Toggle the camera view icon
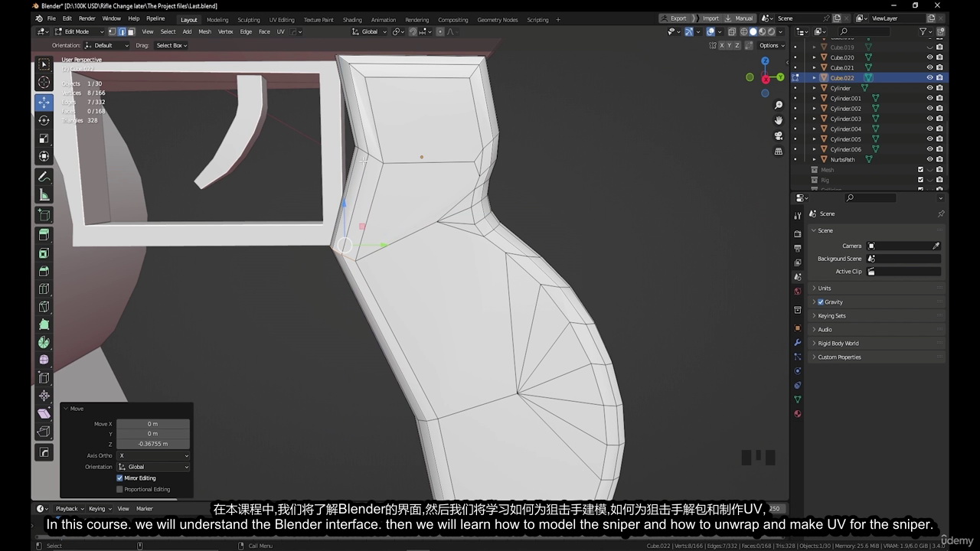Image resolution: width=980 pixels, height=551 pixels. coord(779,135)
